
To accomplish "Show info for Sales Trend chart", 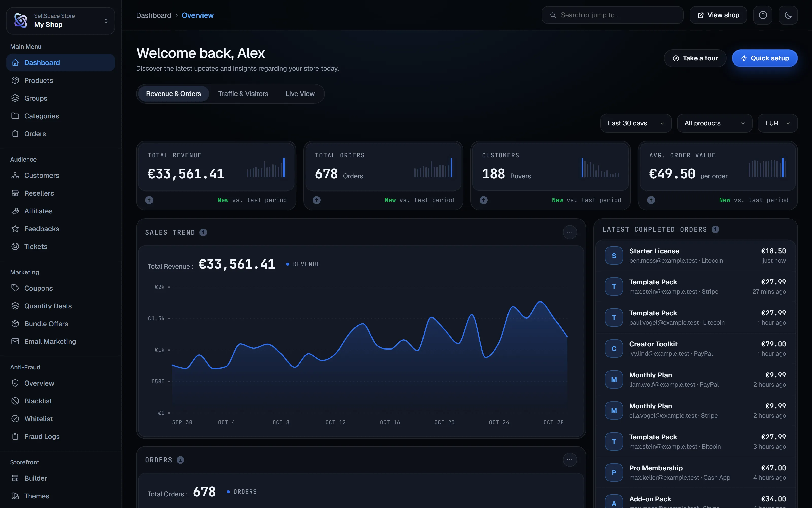I will pos(203,232).
